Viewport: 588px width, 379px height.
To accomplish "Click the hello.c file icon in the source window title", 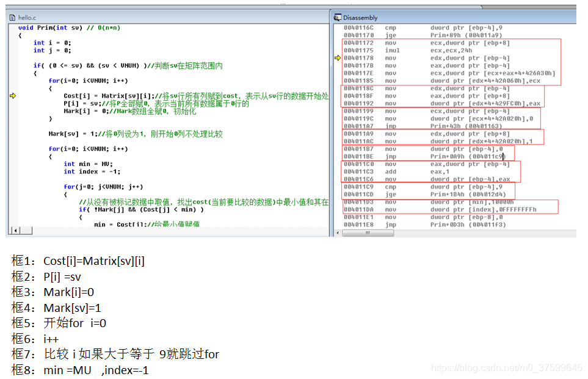I will coord(12,18).
